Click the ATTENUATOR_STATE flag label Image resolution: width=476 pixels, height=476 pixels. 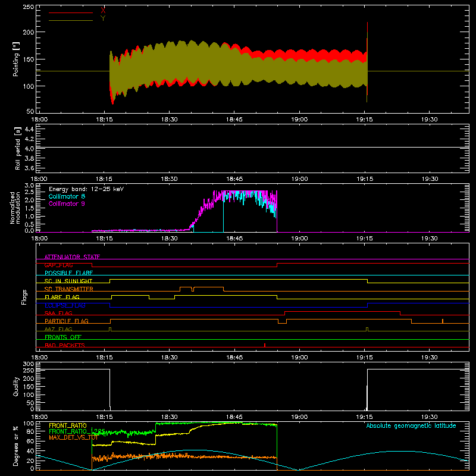[72, 257]
